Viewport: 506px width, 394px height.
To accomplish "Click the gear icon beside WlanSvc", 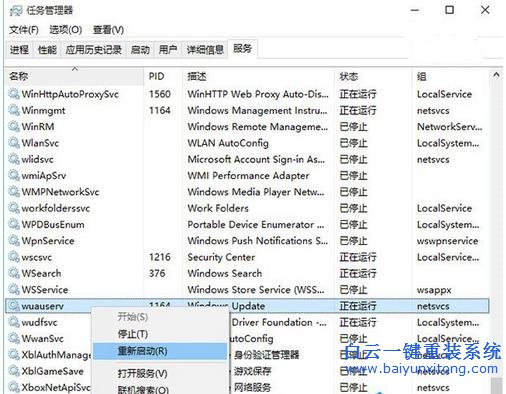I will coord(14,143).
